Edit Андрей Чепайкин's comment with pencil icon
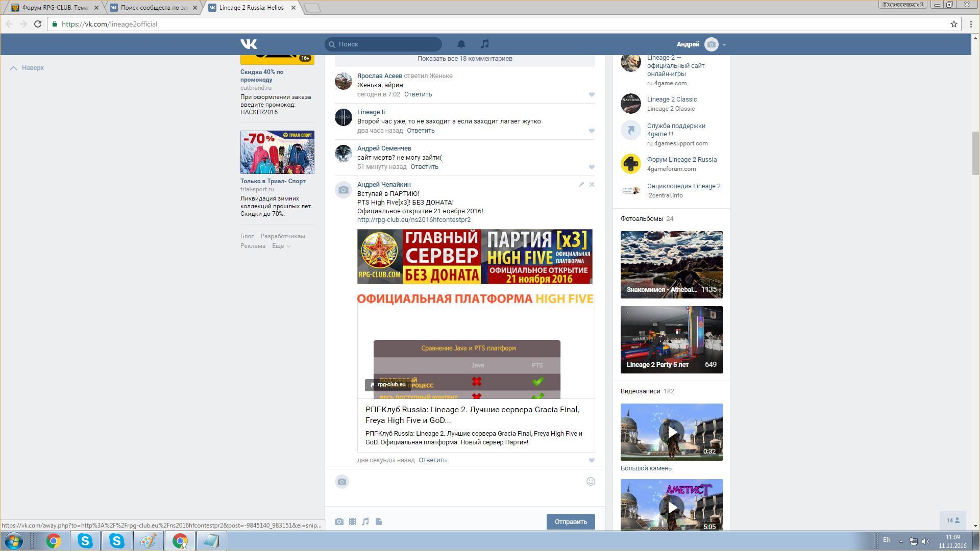The image size is (980, 551). (581, 184)
